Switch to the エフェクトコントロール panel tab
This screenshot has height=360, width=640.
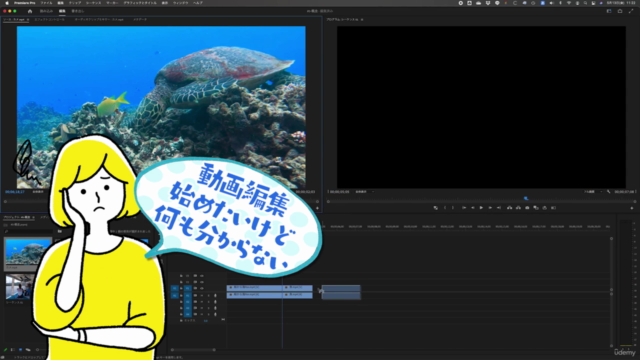coord(49,20)
